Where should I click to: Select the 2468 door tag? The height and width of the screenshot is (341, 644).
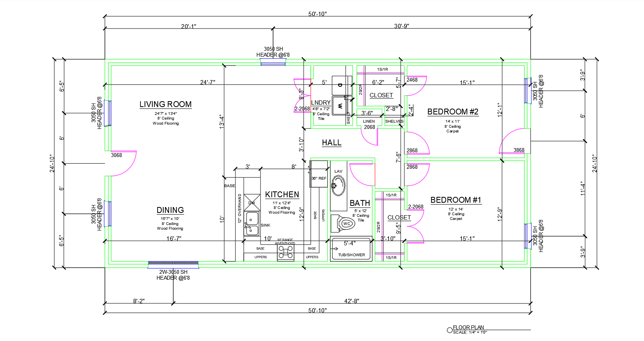(412, 80)
